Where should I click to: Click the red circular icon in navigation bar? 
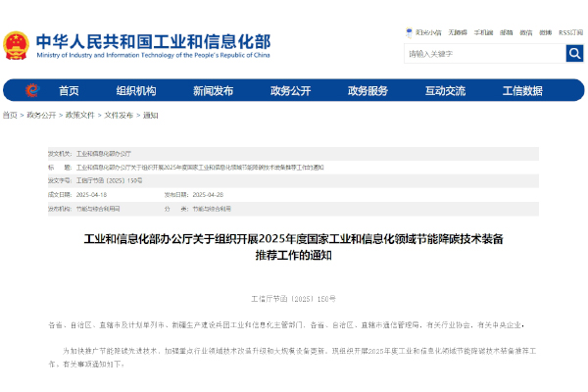(x=31, y=90)
